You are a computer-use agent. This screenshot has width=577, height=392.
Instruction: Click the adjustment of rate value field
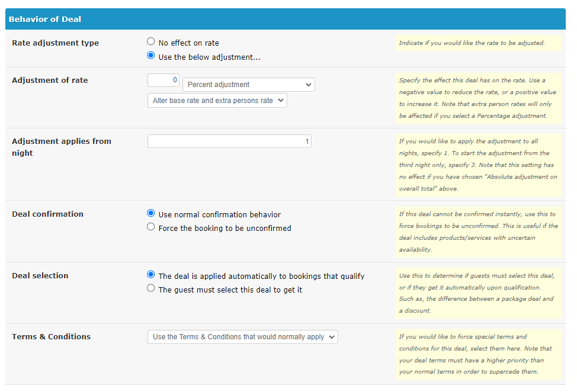164,80
